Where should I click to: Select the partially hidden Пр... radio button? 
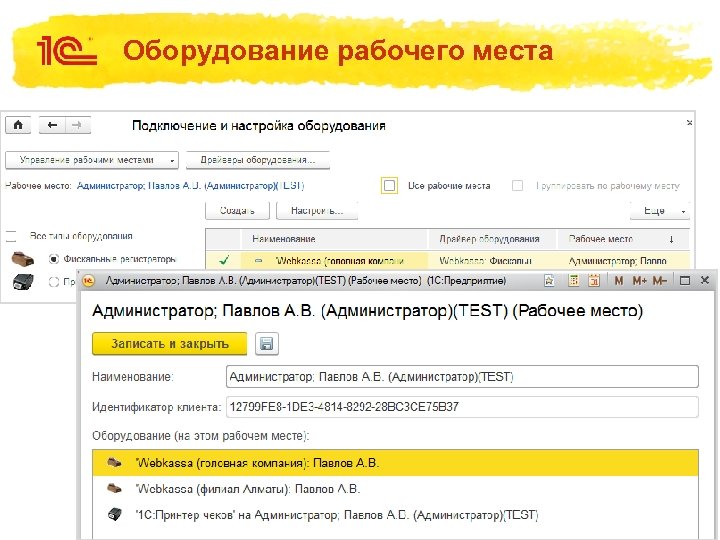pos(54,281)
